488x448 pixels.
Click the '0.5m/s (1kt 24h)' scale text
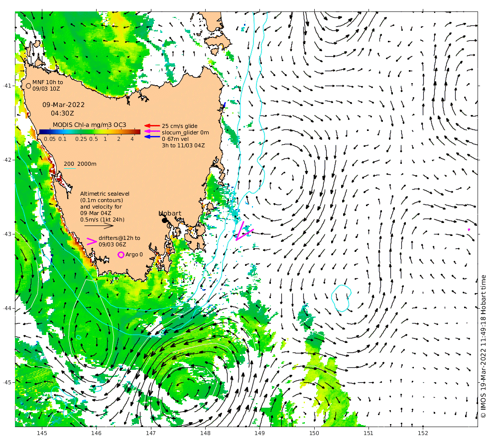point(103,220)
